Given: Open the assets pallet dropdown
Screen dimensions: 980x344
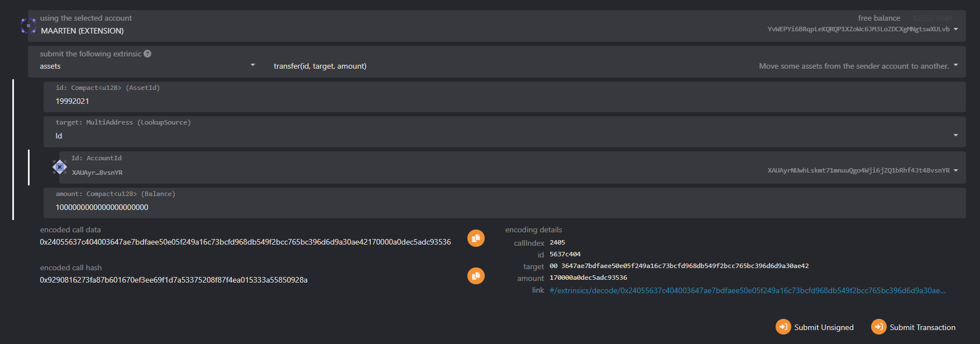Looking at the screenshot, I should point(252,65).
